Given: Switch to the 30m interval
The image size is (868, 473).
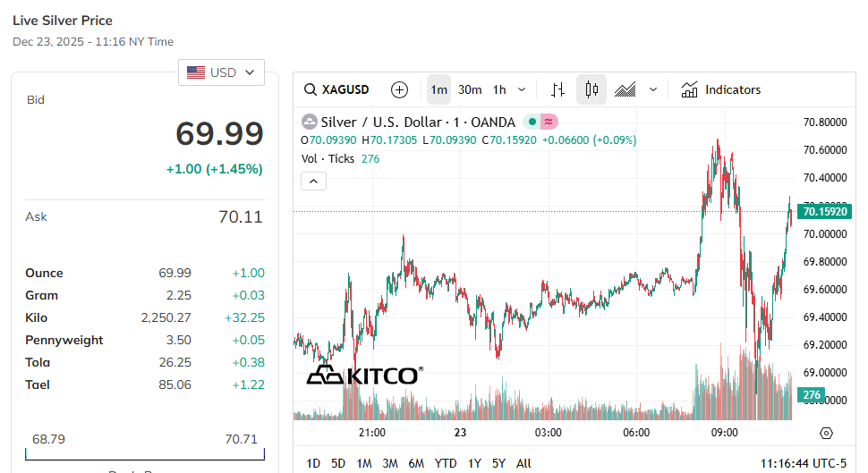Looking at the screenshot, I should pyautogui.click(x=470, y=89).
